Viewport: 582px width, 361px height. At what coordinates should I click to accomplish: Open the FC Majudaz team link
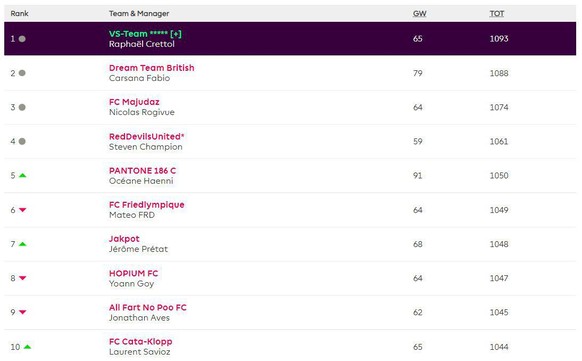point(134,102)
